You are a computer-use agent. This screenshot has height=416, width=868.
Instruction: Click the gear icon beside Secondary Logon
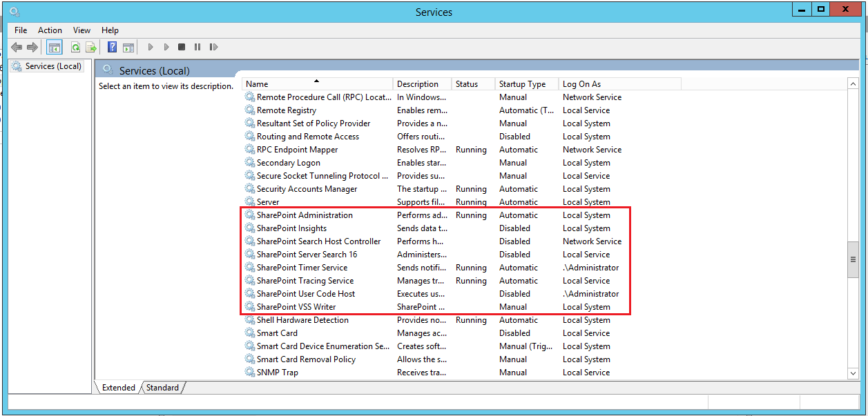(x=250, y=163)
